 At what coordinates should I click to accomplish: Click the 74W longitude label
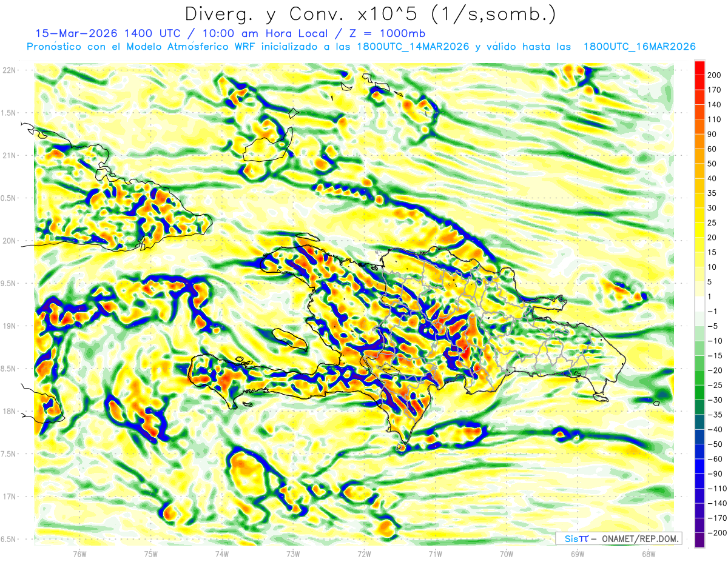click(x=222, y=554)
